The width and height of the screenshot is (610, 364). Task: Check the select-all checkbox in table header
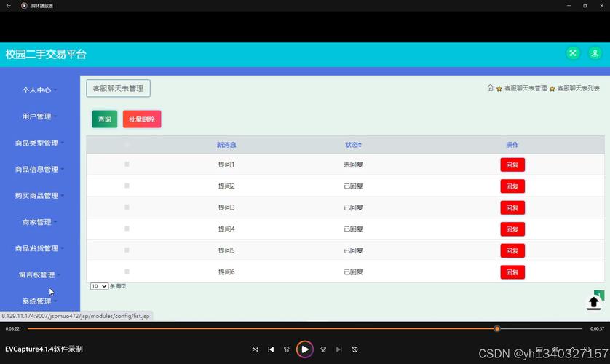[x=127, y=145]
